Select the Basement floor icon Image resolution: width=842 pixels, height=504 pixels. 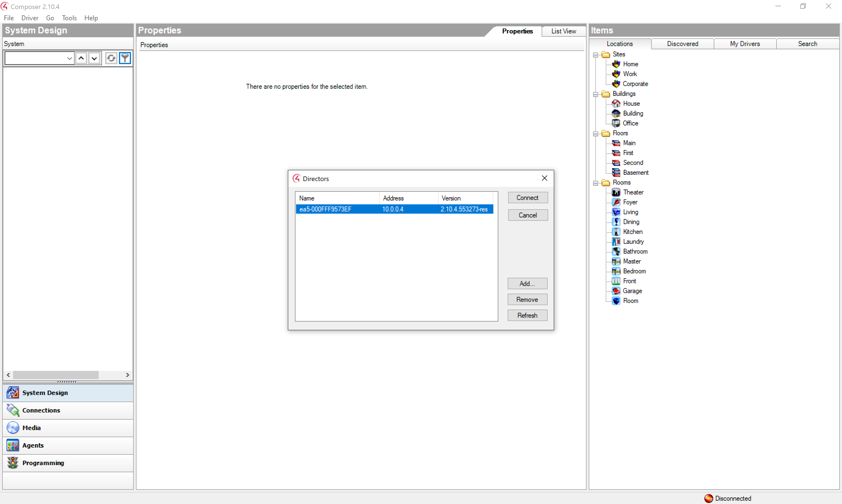[616, 173]
